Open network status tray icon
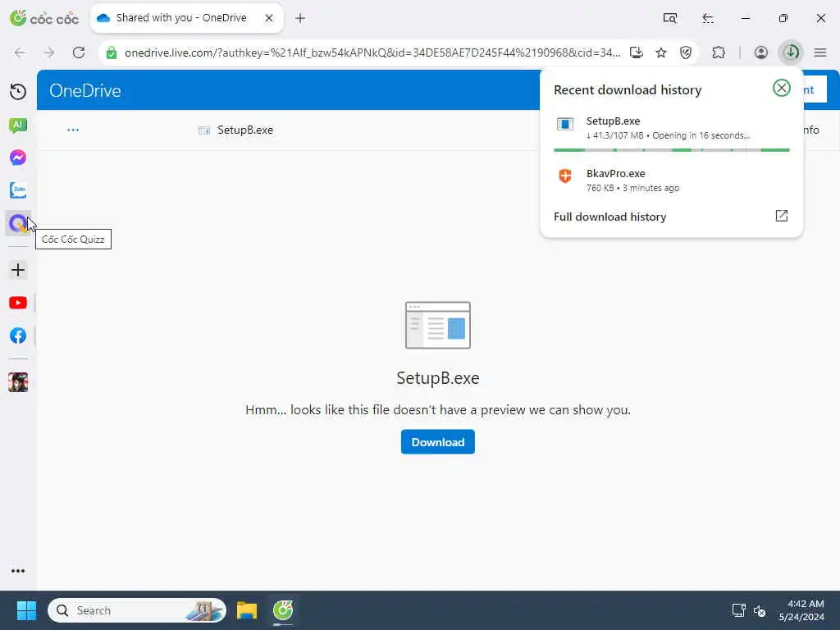The width and height of the screenshot is (840, 630). coord(739,610)
